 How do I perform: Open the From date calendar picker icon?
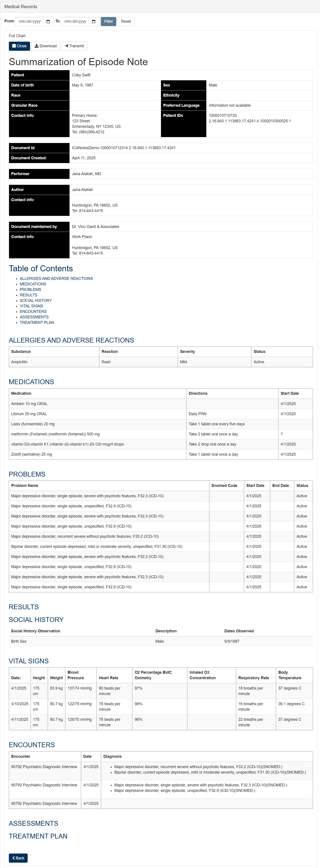coord(48,22)
